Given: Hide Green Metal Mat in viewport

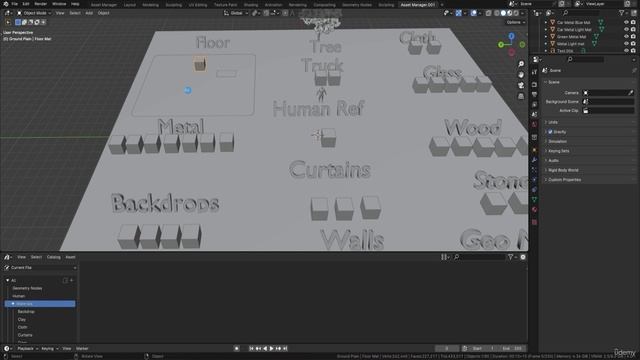Looking at the screenshot, I should coord(626,36).
